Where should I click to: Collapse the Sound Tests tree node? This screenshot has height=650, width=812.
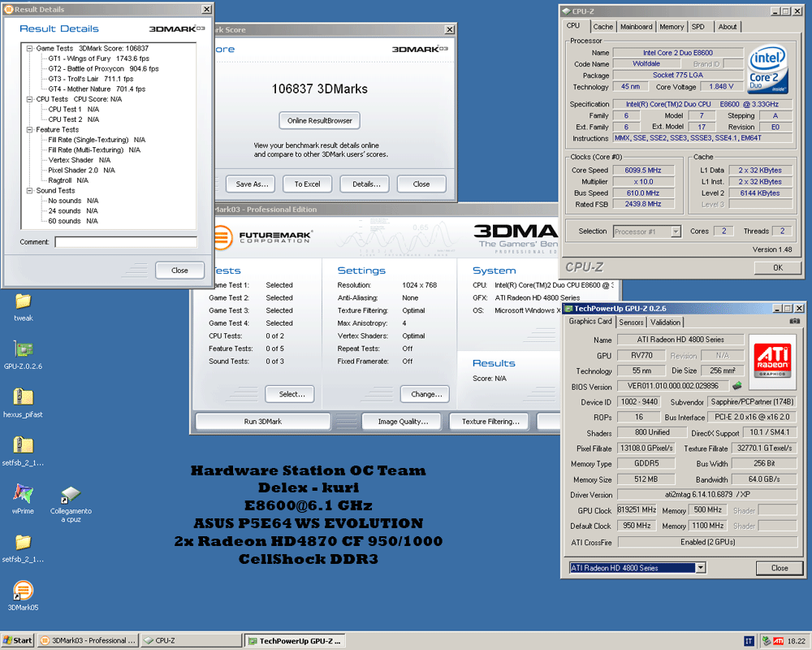[x=29, y=191]
